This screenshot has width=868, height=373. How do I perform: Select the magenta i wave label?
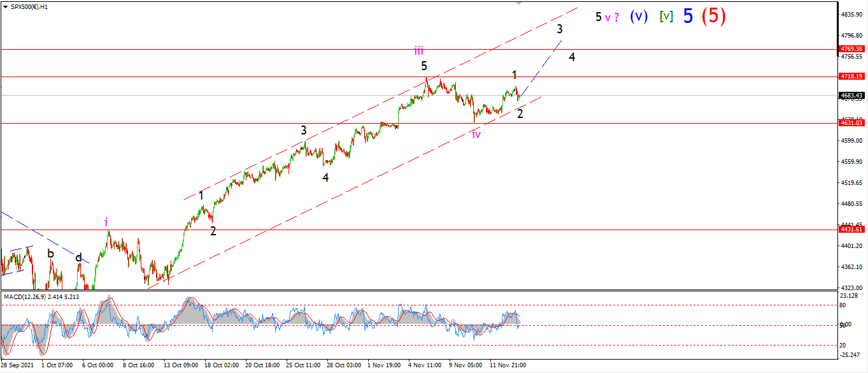[x=106, y=223]
